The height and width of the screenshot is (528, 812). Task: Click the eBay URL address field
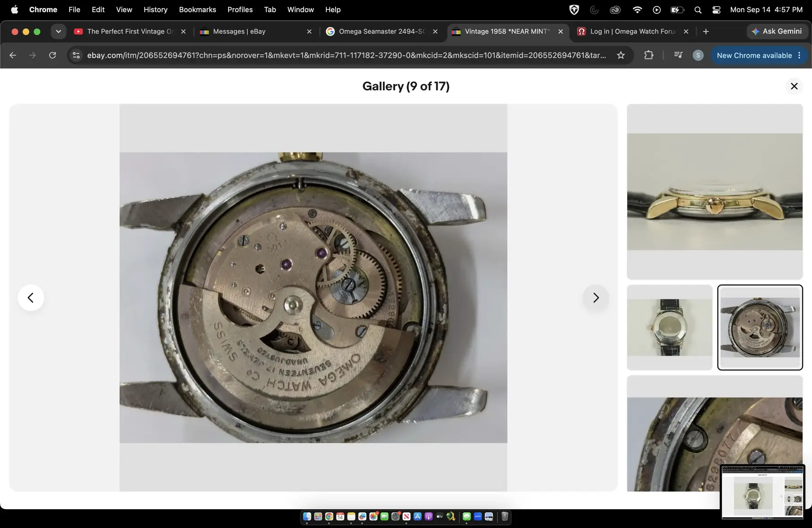[x=347, y=55]
